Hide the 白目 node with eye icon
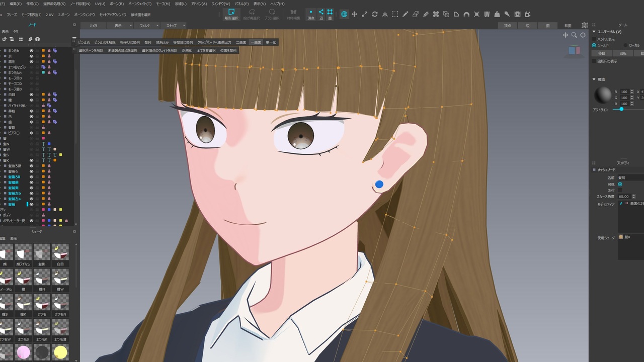644x362 pixels. 31,95
